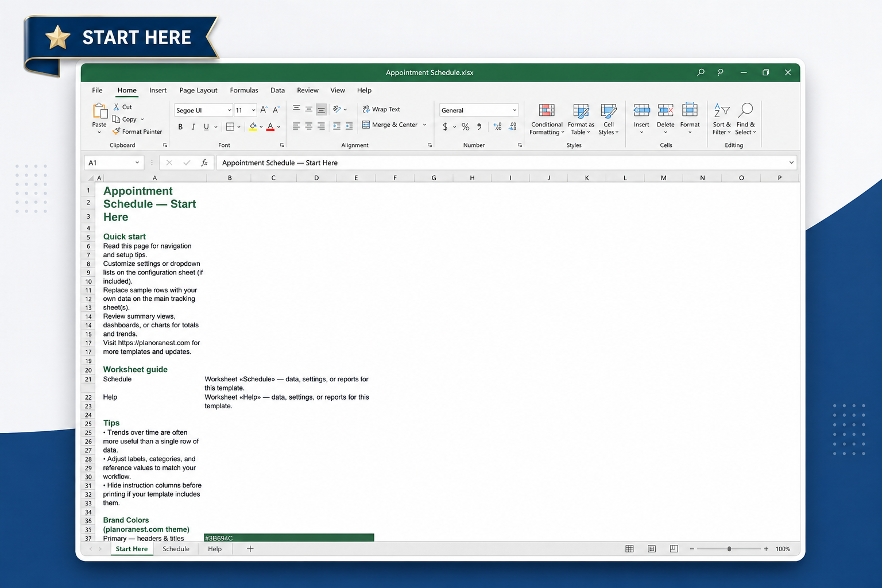Click the Name Box showing A1

point(114,163)
